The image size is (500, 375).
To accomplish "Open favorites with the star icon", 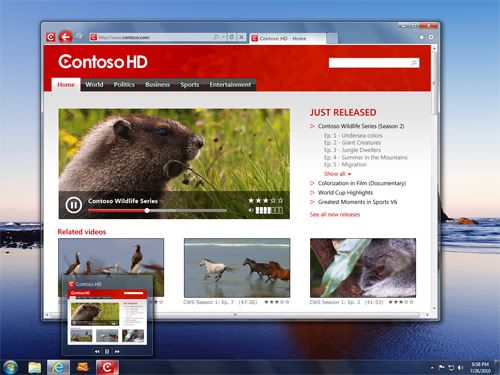I will [421, 37].
